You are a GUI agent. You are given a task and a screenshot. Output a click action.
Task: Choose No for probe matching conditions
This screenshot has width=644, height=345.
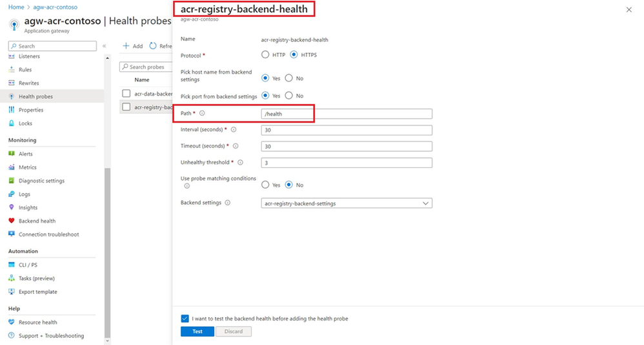pos(288,185)
